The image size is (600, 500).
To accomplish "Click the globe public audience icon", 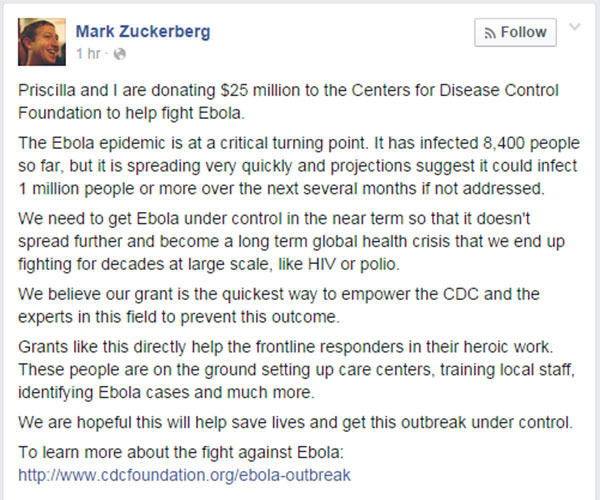I will pyautogui.click(x=120, y=54).
